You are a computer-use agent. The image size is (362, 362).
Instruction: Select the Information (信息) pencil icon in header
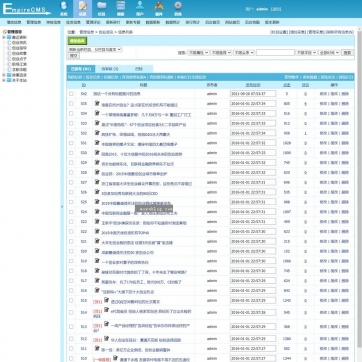point(82,8)
